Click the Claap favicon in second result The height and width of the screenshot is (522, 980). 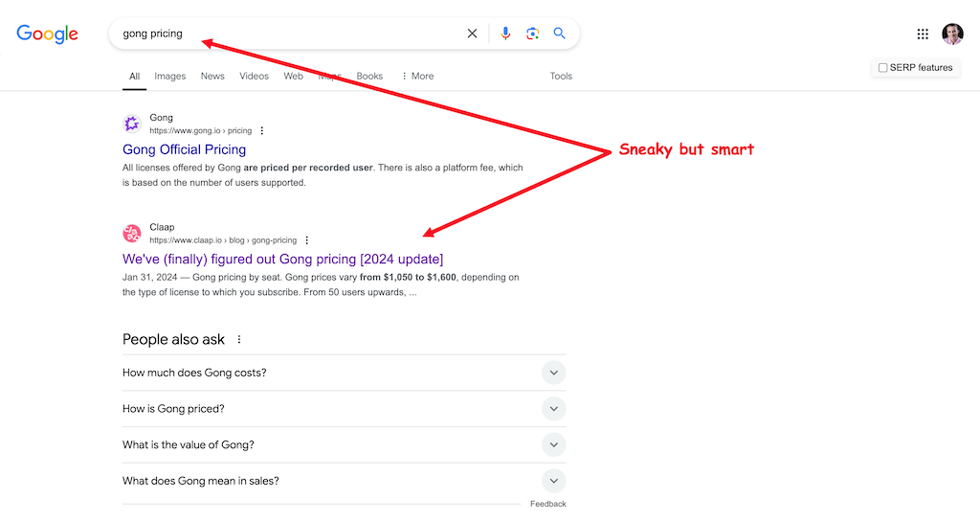[132, 233]
